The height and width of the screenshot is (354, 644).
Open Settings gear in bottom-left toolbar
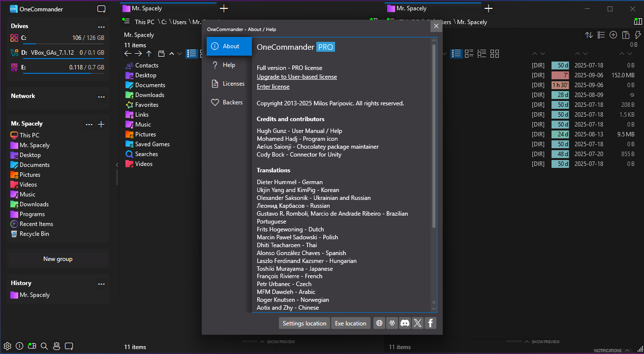[7, 346]
